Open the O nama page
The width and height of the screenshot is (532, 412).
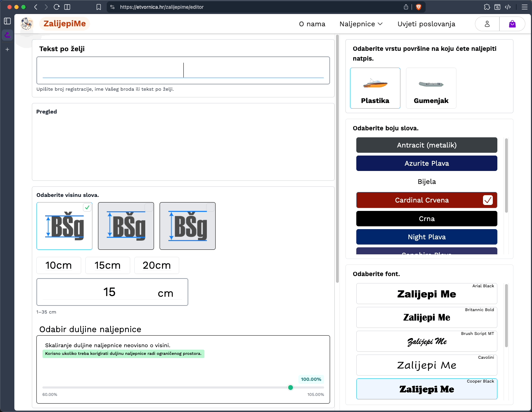[x=312, y=24]
